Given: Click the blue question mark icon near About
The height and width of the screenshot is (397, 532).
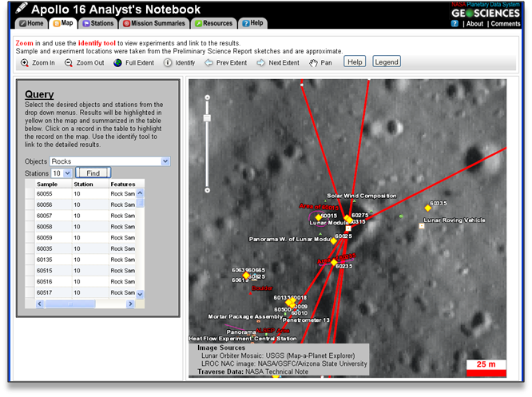Looking at the screenshot, I should click(x=455, y=23).
